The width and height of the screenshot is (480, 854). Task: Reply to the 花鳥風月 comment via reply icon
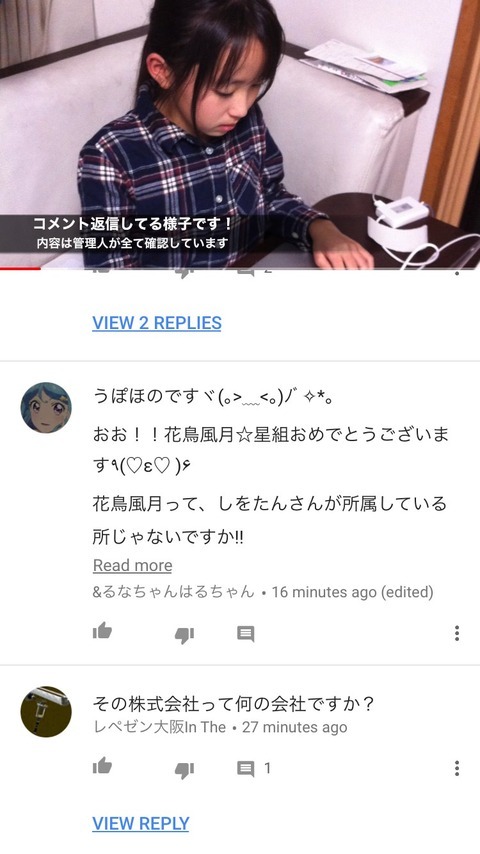click(246, 633)
